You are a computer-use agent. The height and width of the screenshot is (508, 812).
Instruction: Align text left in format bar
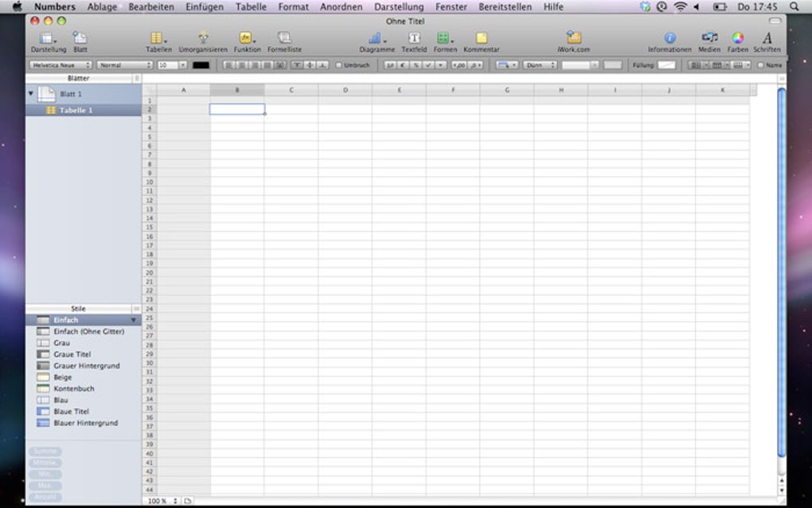pyautogui.click(x=228, y=65)
